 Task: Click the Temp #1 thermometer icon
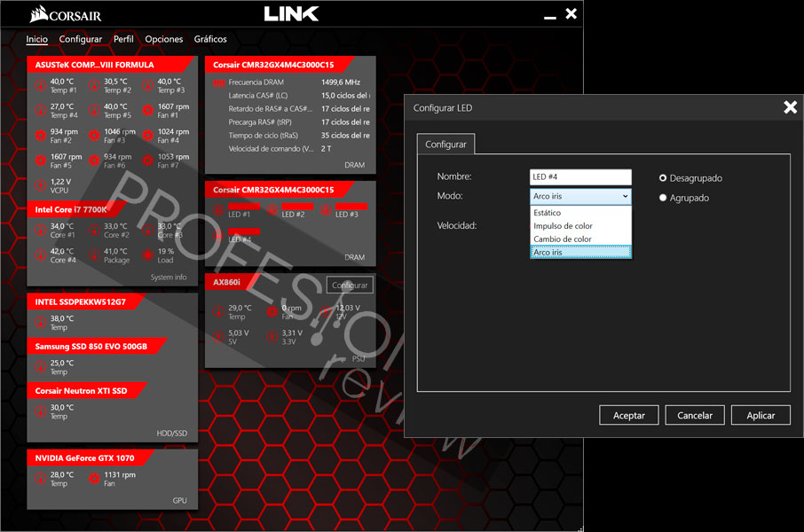41,85
